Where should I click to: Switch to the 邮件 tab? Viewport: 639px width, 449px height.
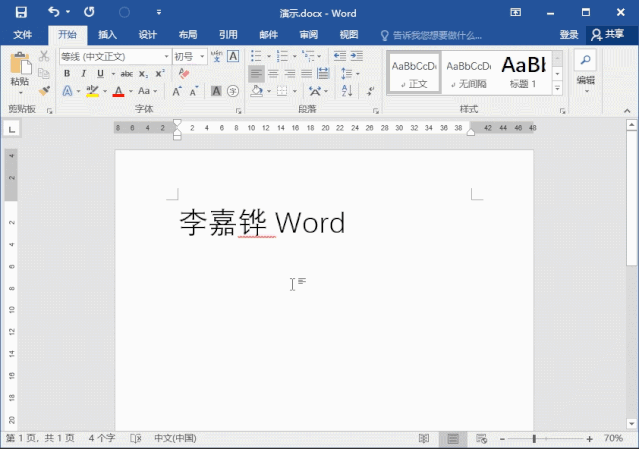click(269, 35)
